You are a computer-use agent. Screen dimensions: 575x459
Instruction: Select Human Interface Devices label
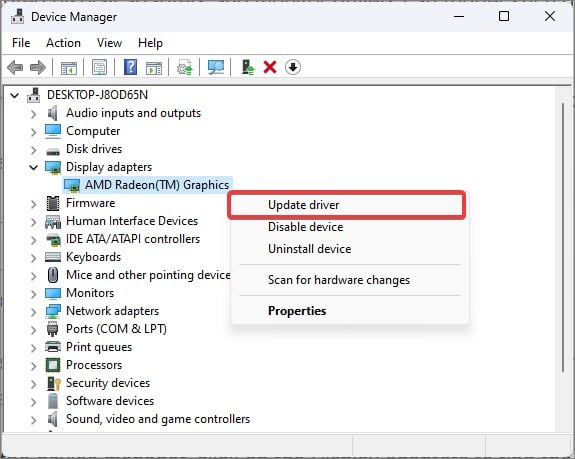click(x=132, y=221)
